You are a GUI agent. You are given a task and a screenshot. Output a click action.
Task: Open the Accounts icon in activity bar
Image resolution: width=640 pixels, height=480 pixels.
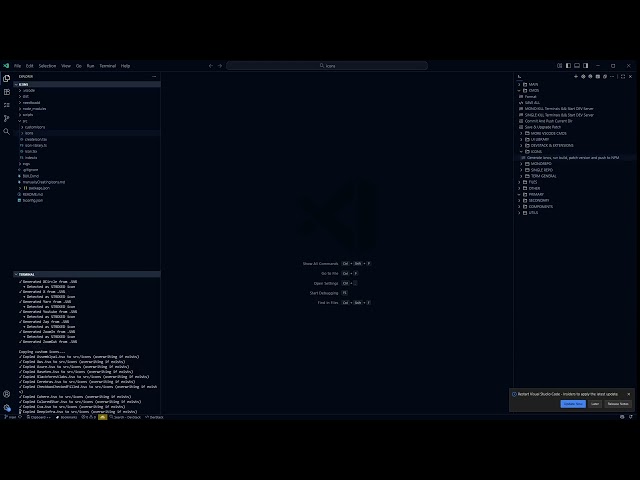(x=7, y=394)
